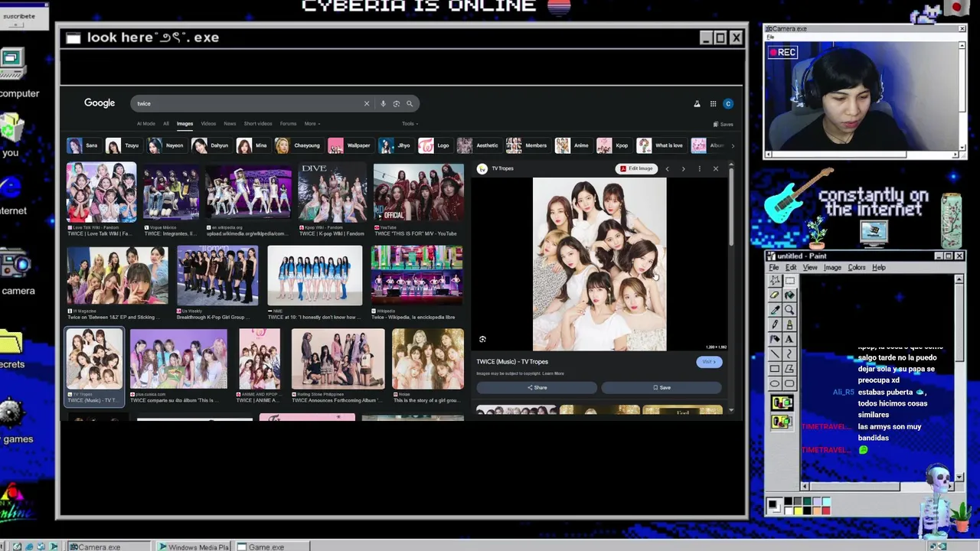Screen dimensions: 980x551
Task: Open Paint's Image menu
Action: (x=832, y=267)
